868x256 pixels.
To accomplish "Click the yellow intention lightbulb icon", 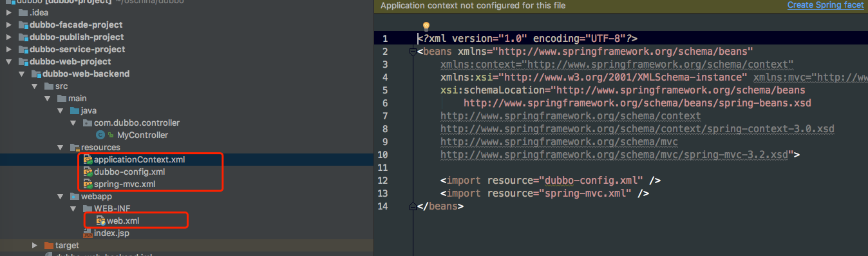I will pyautogui.click(x=426, y=26).
